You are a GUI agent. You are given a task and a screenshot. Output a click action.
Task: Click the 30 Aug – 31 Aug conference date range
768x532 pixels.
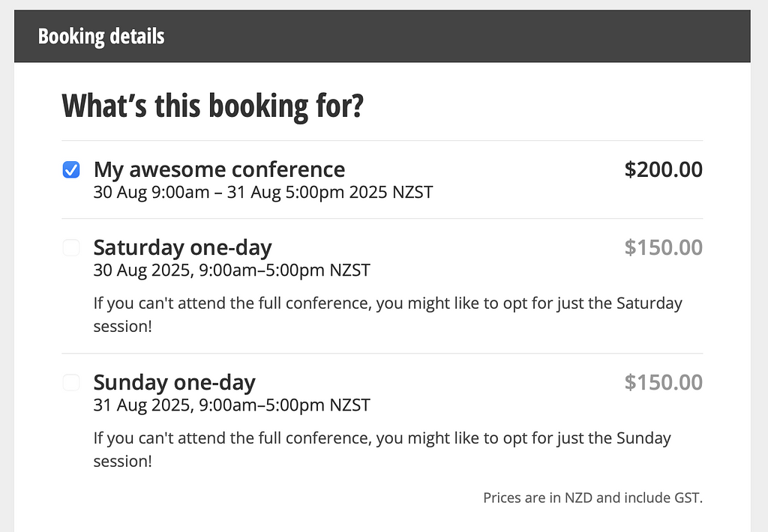[262, 192]
